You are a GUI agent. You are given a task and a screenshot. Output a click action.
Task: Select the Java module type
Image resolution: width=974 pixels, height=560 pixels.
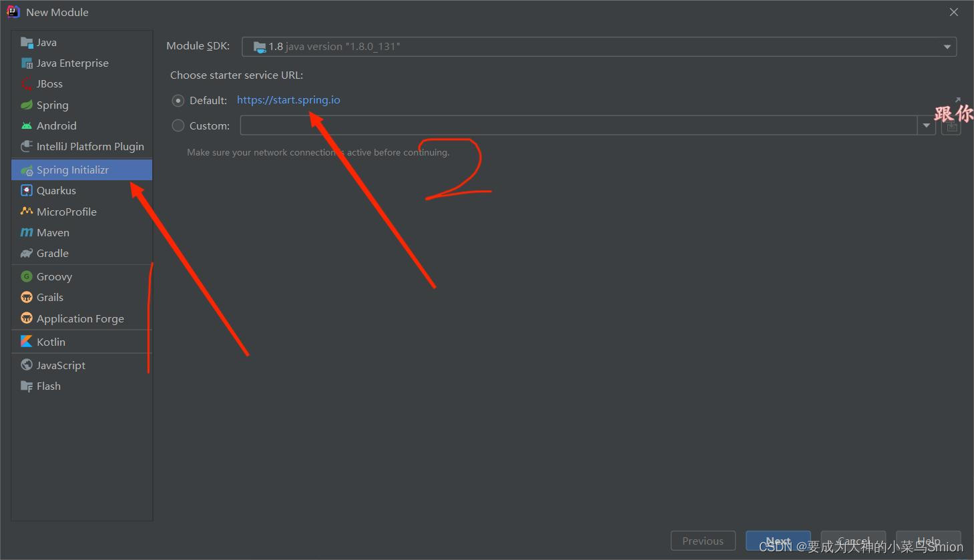click(82, 43)
